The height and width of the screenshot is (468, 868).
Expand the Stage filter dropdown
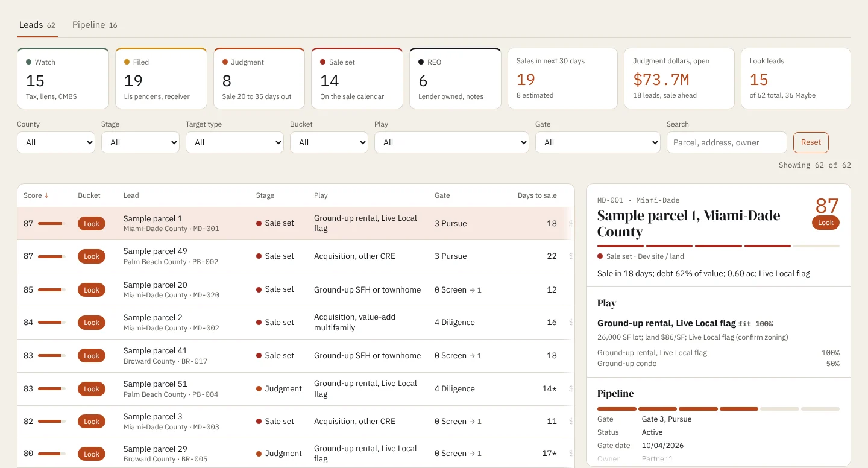pyautogui.click(x=140, y=142)
